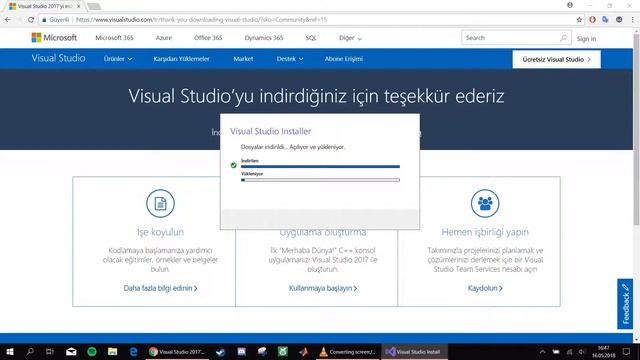Click the volume icon in the system tray

pos(582,351)
